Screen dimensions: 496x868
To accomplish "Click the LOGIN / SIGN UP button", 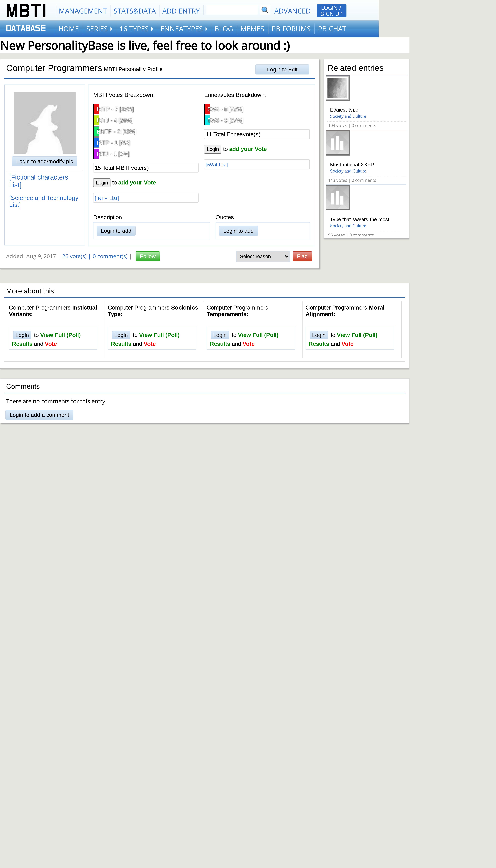I will pos(331,11).
